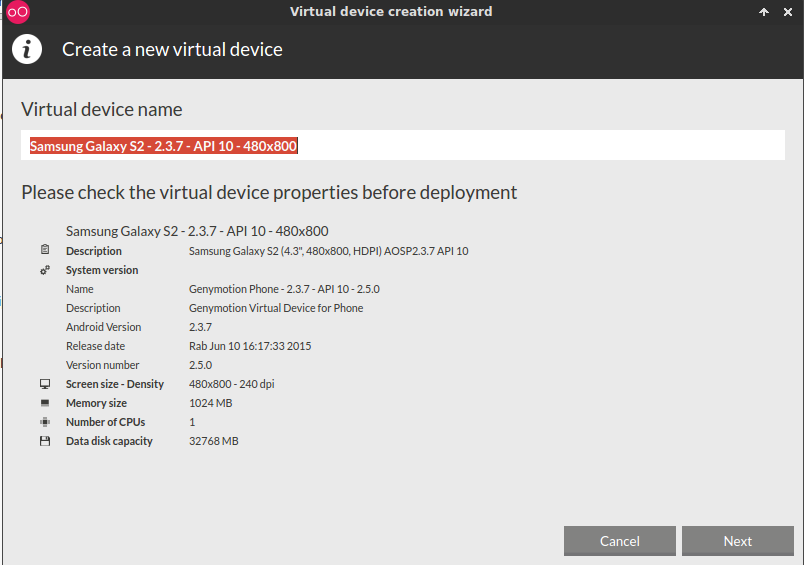Click the 'System version' label
Screen dimensions: 804x565
pos(102,270)
